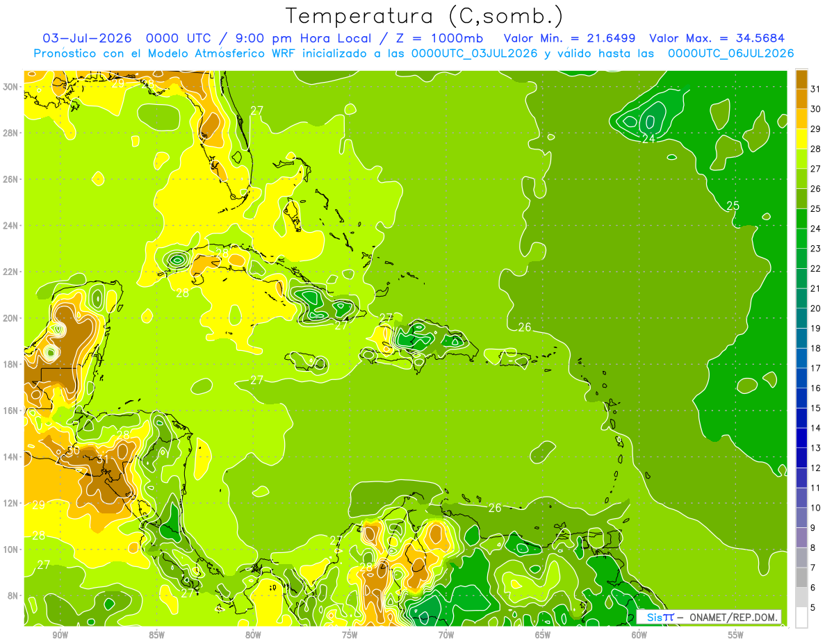Viewport: 834px width, 644px height.
Task: Click the '55W' longitude axis label
Action: pyautogui.click(x=735, y=636)
